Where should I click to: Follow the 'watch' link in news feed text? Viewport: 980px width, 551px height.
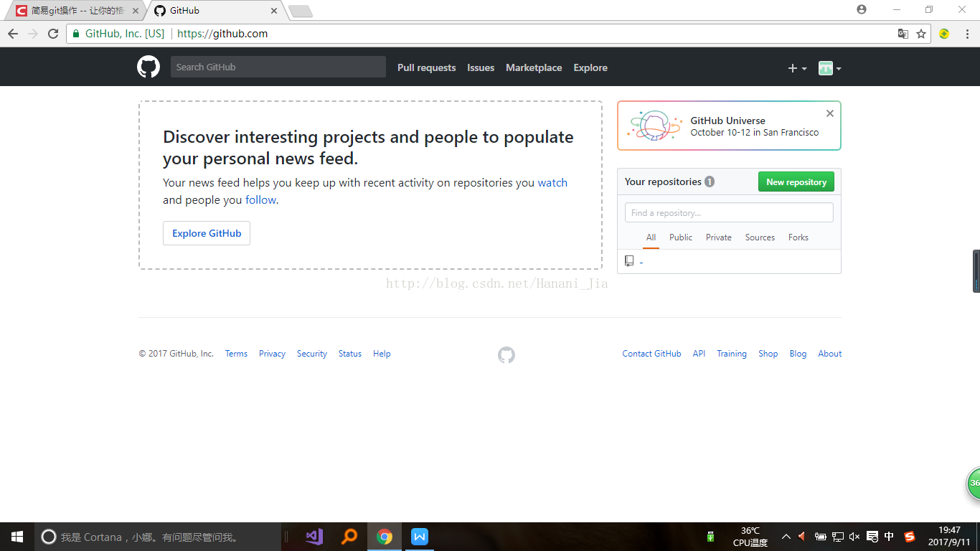point(552,182)
